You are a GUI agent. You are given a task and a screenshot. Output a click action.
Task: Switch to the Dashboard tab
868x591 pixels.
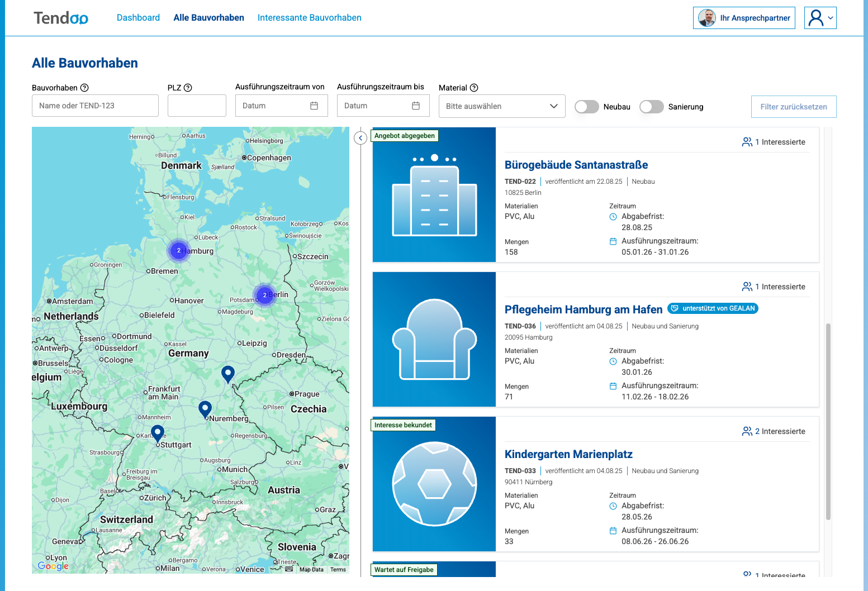tap(138, 17)
